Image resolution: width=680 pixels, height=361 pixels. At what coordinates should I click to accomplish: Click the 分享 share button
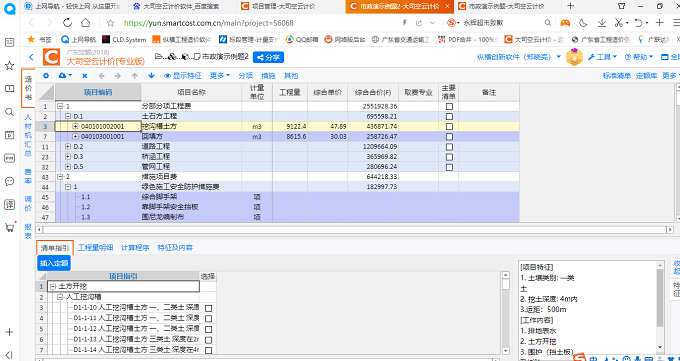[268, 57]
